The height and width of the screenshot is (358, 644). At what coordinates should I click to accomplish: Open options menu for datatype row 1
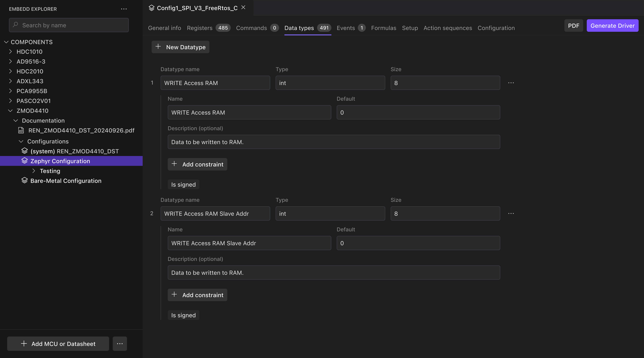511,83
